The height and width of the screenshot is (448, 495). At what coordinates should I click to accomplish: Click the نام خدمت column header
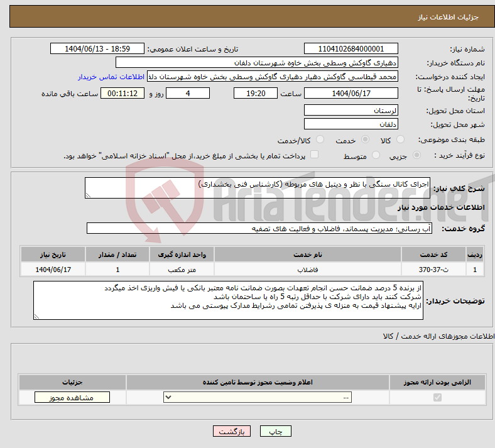point(307,254)
